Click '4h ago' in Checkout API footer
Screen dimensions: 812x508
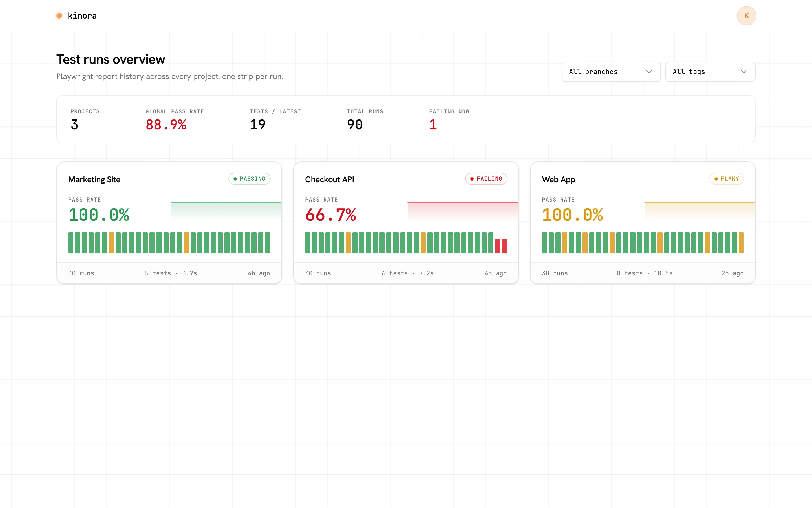(496, 273)
